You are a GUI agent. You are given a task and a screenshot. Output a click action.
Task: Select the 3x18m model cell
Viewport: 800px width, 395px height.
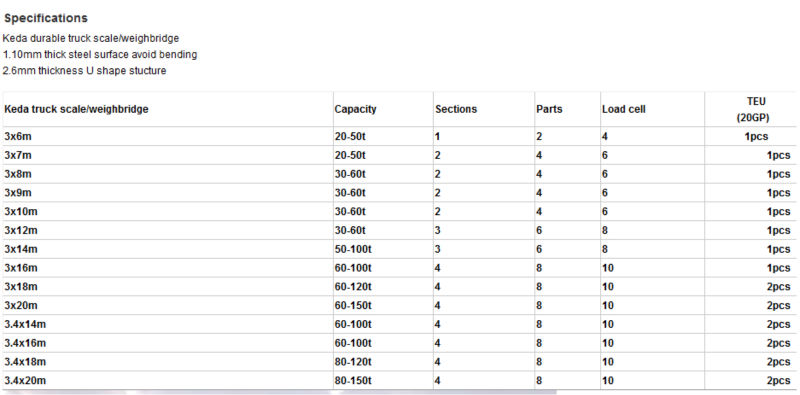click(21, 287)
